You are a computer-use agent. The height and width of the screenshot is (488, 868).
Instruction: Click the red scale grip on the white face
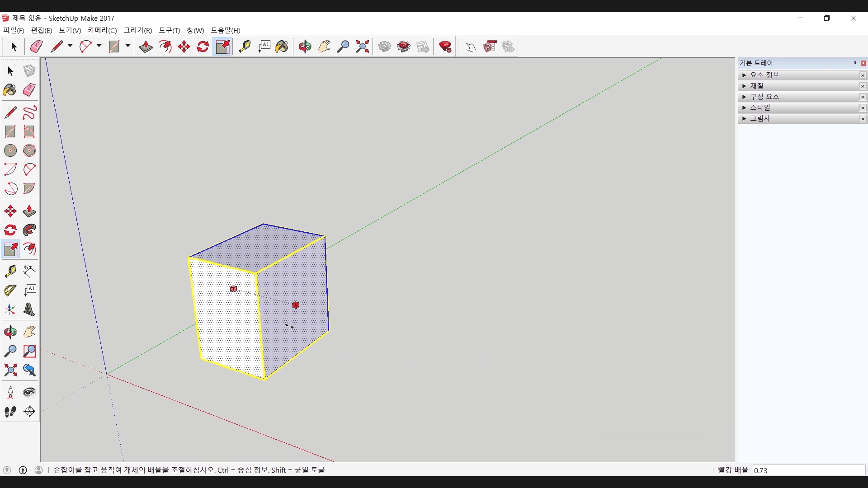233,289
